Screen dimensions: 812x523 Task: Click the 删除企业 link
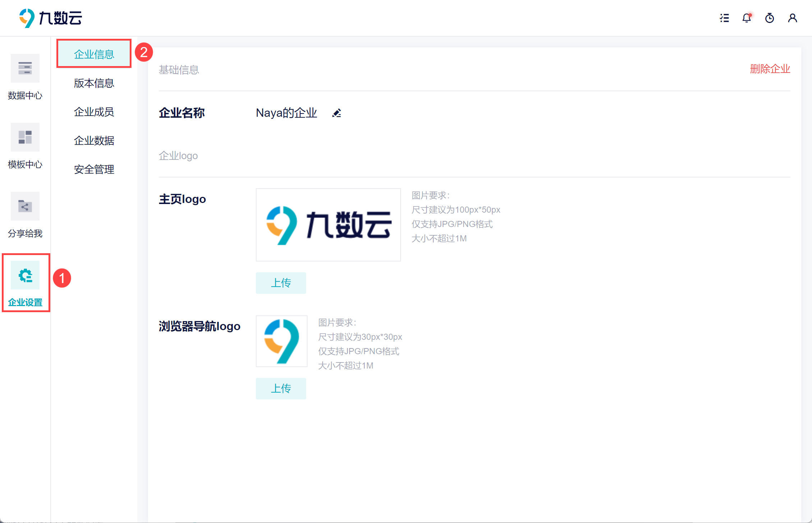(770, 69)
